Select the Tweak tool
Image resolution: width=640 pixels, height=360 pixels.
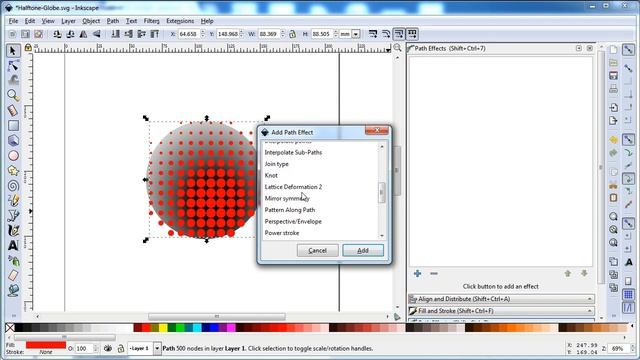tap(13, 80)
